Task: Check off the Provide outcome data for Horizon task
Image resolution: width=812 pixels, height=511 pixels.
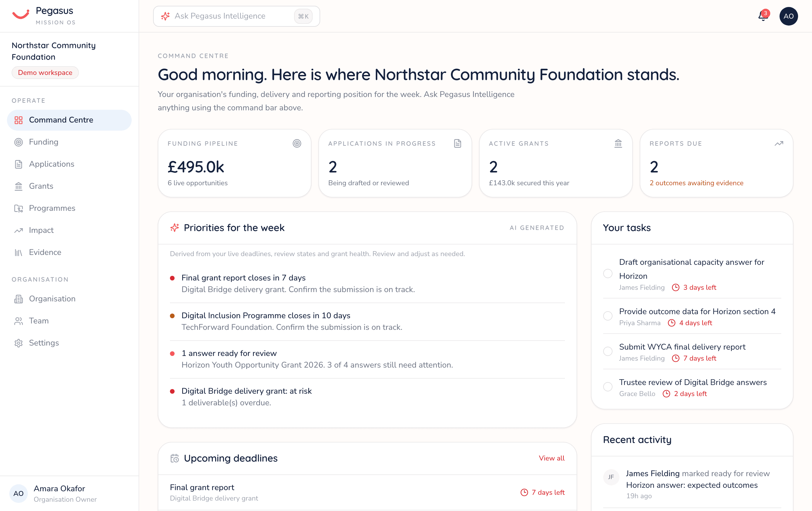Action: pyautogui.click(x=608, y=316)
